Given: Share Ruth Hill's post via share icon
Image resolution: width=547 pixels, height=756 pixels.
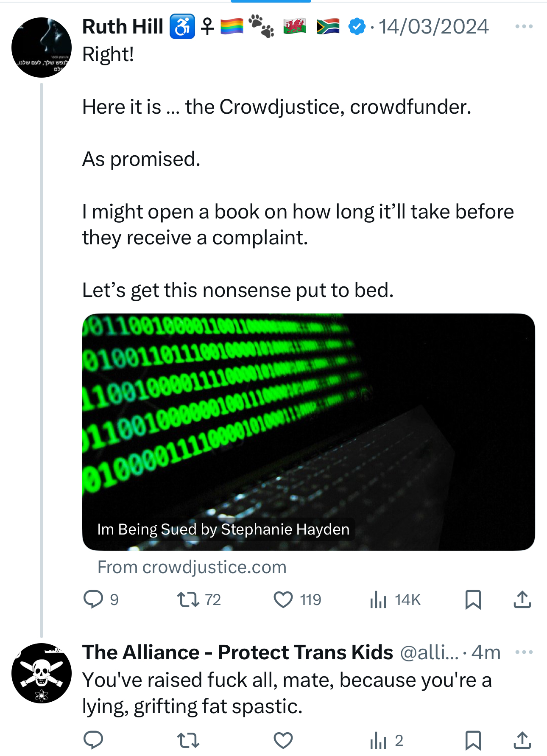Looking at the screenshot, I should 522,599.
